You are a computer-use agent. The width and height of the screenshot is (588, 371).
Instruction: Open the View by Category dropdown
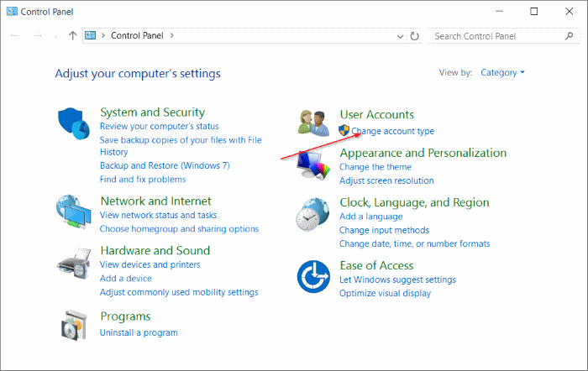pyautogui.click(x=502, y=72)
